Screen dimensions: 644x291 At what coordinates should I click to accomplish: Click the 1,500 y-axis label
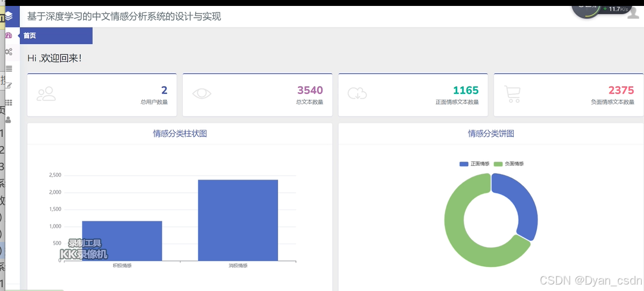[55, 209]
